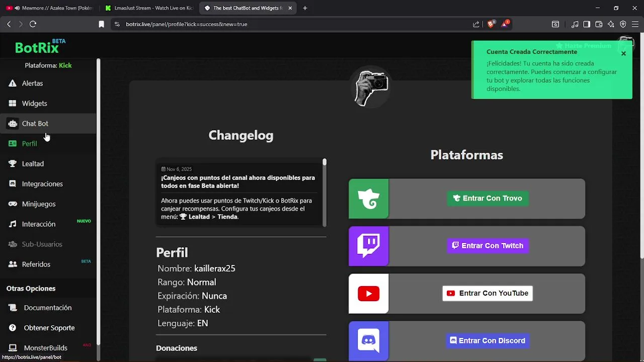Click the name value kaillerax25
Screen dimensions: 644x362
click(x=215, y=268)
